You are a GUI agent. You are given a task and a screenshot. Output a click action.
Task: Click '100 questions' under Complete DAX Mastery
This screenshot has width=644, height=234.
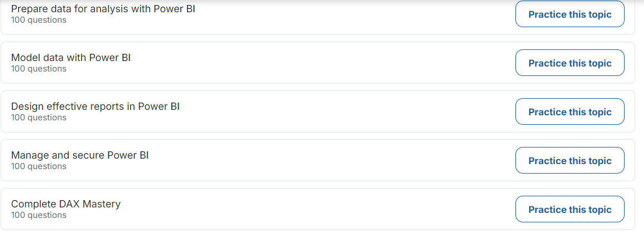[x=39, y=215]
